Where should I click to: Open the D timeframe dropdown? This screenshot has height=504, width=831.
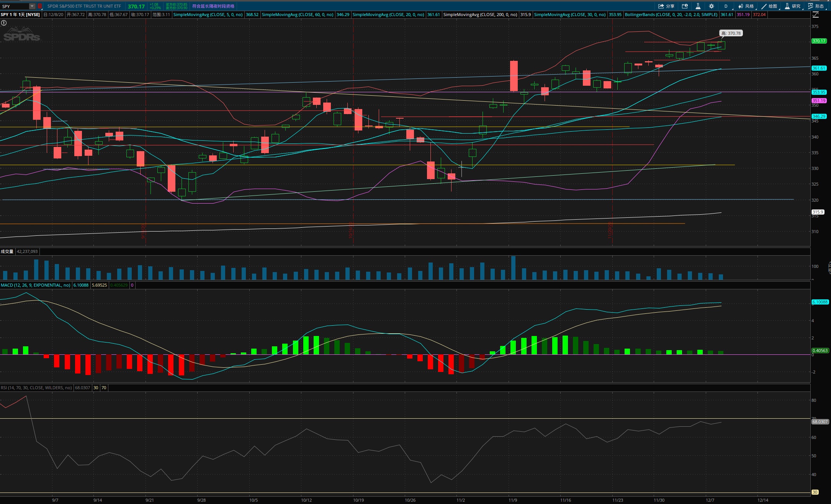726,6
